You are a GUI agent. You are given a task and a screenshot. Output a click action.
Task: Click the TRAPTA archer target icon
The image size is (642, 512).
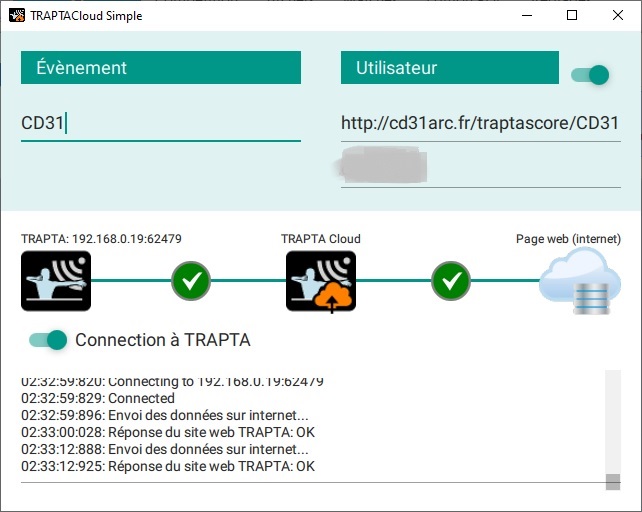point(56,281)
